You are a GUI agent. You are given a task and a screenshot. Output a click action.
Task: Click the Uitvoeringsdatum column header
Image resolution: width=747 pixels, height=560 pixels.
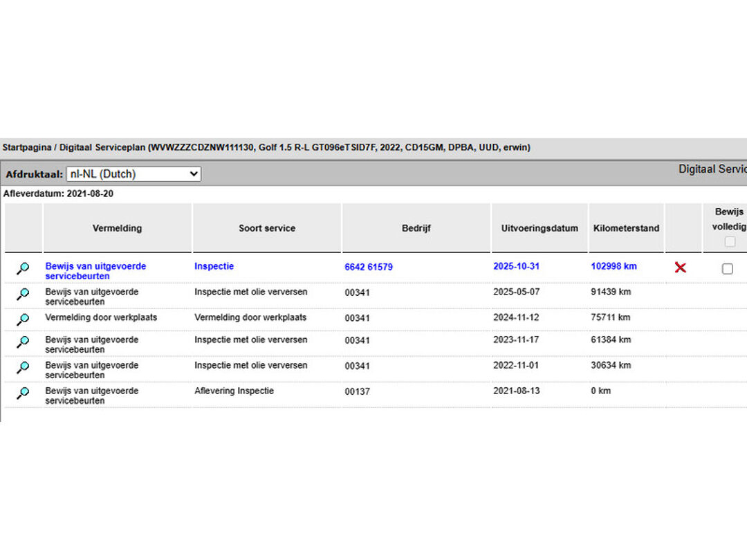(x=539, y=228)
